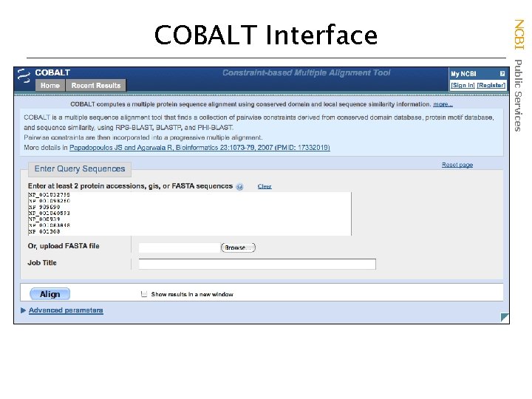Click the help icon next to FASTA sequences
Screen dimensions: 532x399
239,187
